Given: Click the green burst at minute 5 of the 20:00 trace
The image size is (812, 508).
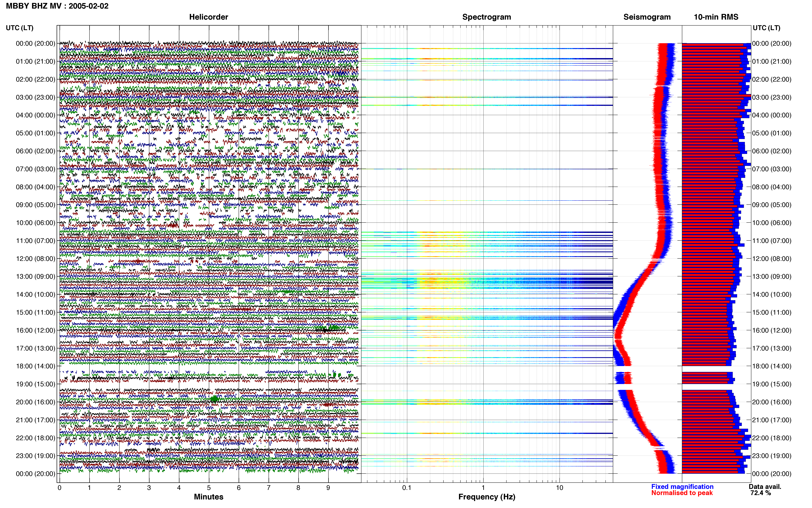Looking at the screenshot, I should (x=214, y=399).
